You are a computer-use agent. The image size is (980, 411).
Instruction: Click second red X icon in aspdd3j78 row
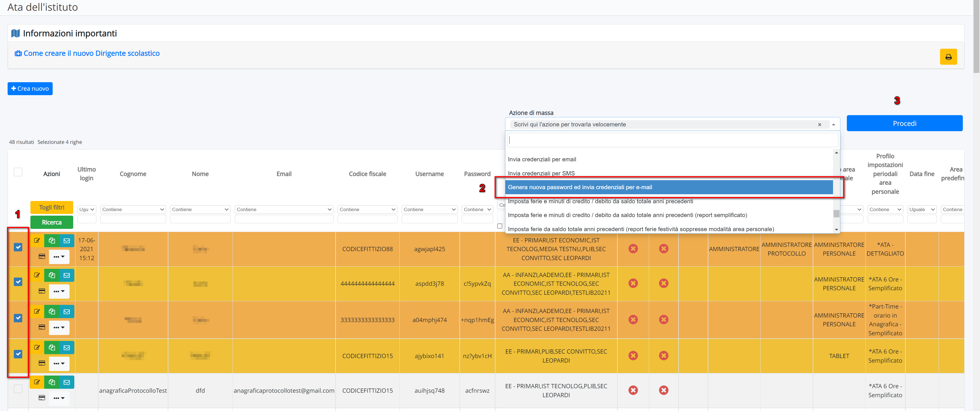[x=664, y=283]
